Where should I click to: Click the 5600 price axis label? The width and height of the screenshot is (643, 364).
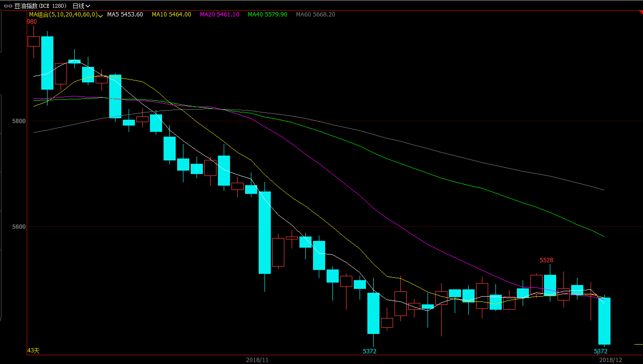tap(19, 226)
